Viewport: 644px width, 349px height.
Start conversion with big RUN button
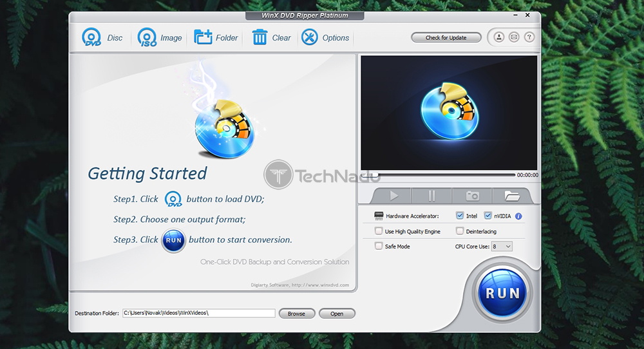pos(502,293)
